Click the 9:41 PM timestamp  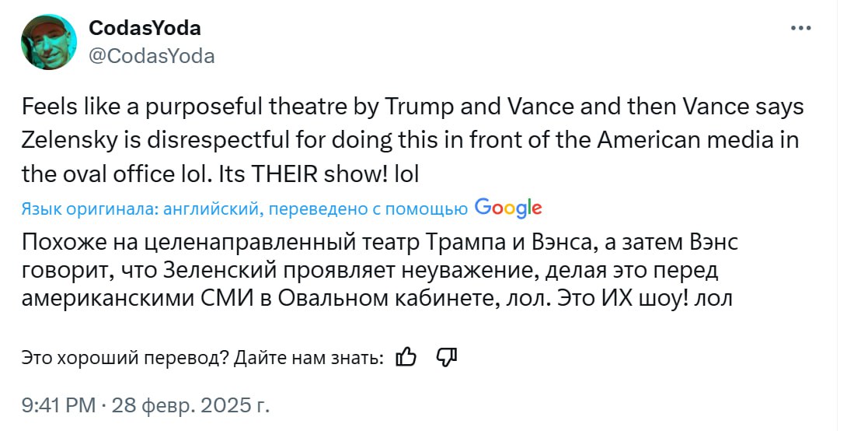[58, 405]
